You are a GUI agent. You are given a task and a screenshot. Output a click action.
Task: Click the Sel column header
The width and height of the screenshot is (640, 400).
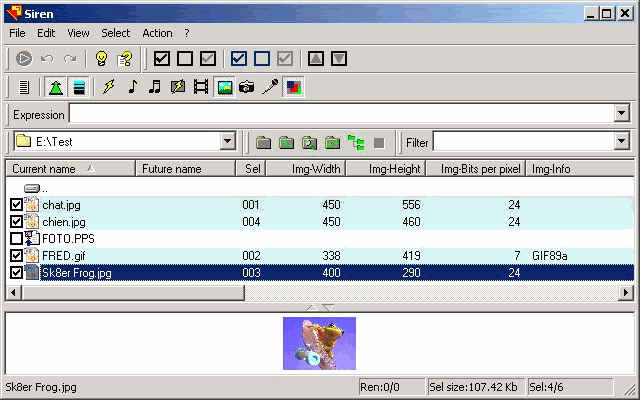click(251, 169)
